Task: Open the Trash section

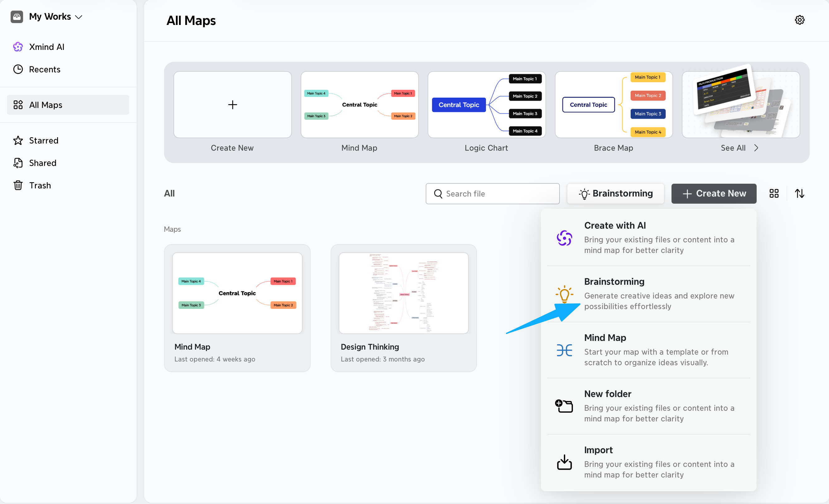Action: coord(68,185)
